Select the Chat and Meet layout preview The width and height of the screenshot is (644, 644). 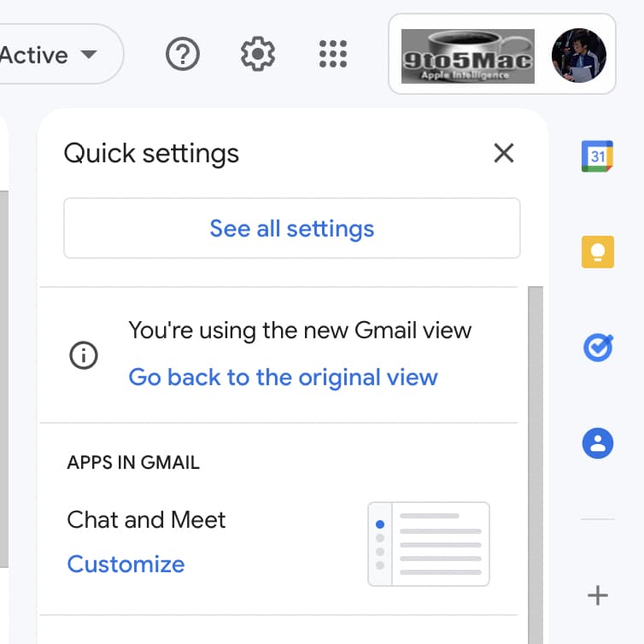point(428,544)
